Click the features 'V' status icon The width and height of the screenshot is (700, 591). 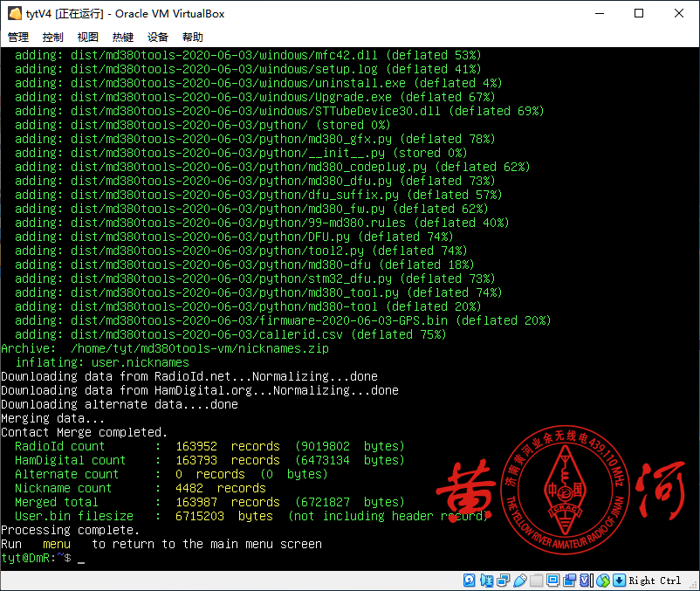tap(585, 580)
